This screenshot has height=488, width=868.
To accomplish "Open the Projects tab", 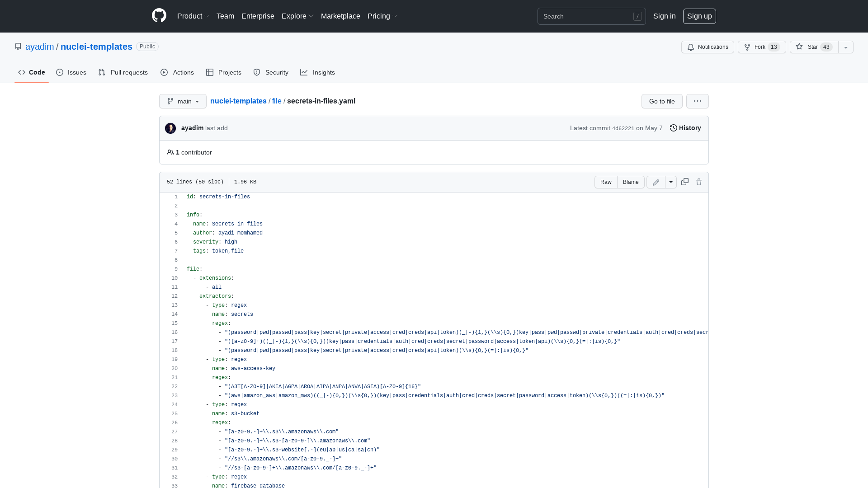I will (x=224, y=72).
